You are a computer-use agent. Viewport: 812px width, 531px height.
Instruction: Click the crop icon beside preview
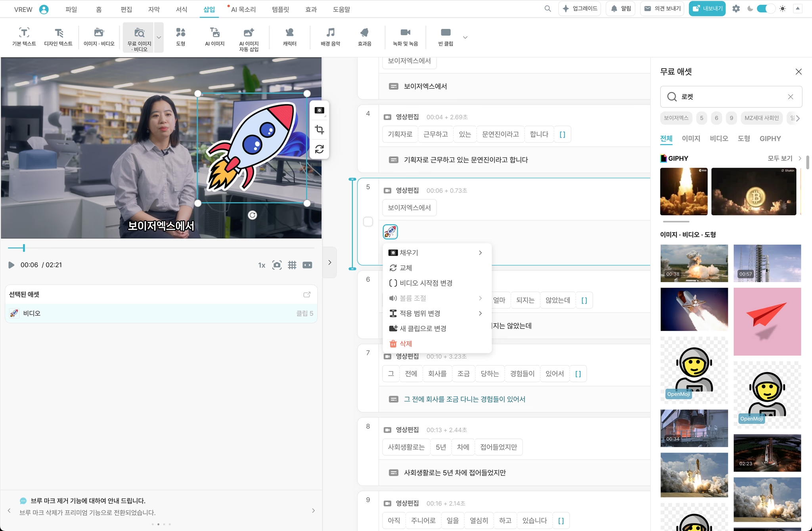(319, 130)
